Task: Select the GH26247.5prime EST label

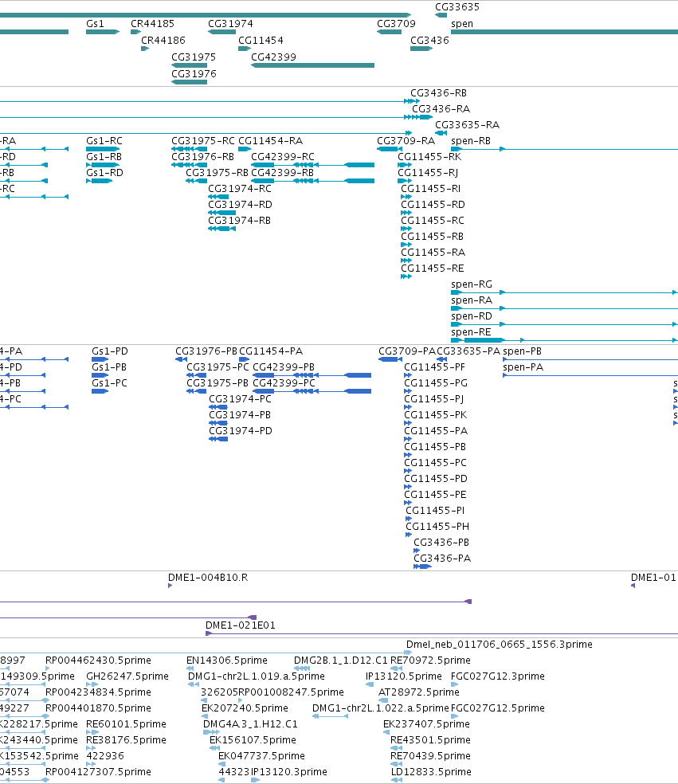Action: (127, 676)
